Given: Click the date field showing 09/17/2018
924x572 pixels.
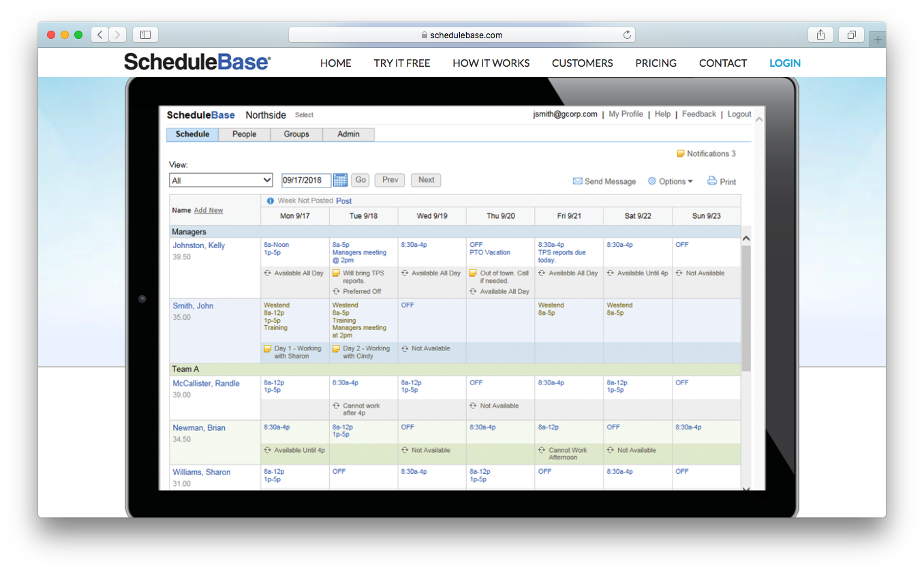Looking at the screenshot, I should (306, 180).
